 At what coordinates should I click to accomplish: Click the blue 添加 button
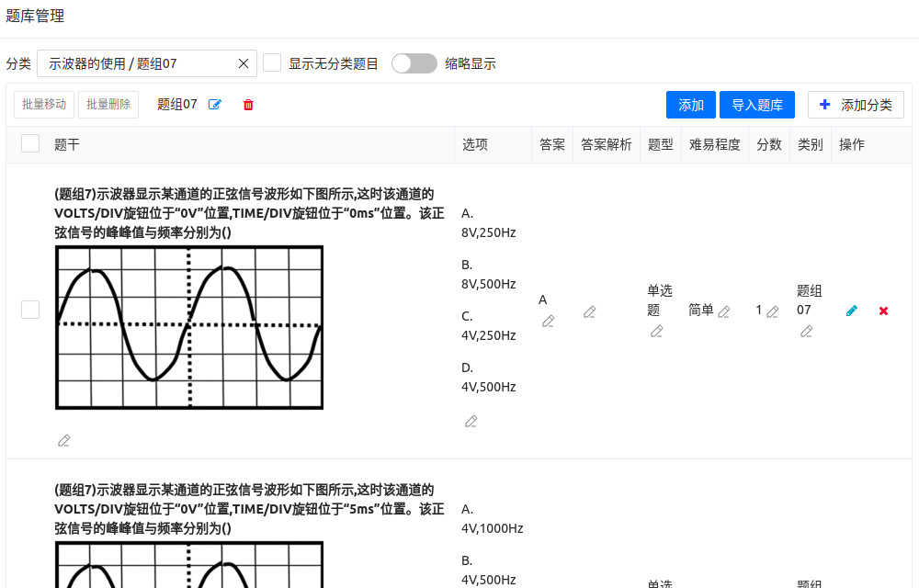coord(690,105)
